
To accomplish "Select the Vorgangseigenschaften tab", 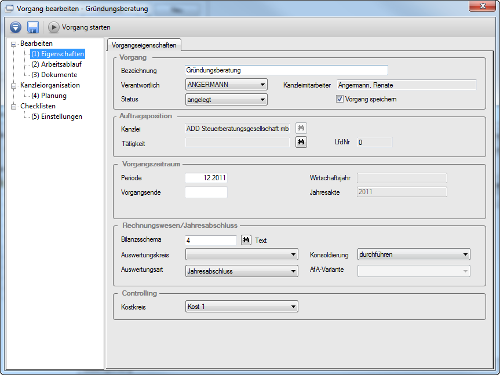I will point(144,45).
